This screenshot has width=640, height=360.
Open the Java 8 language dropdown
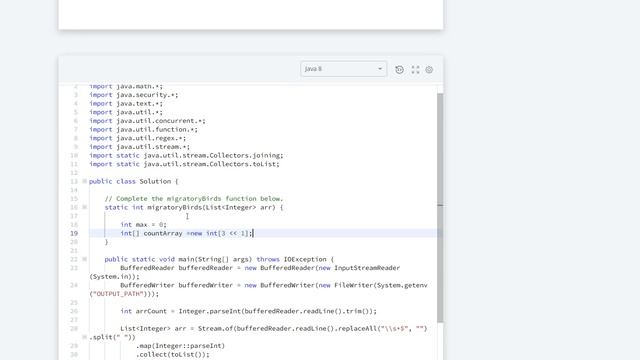click(x=343, y=69)
